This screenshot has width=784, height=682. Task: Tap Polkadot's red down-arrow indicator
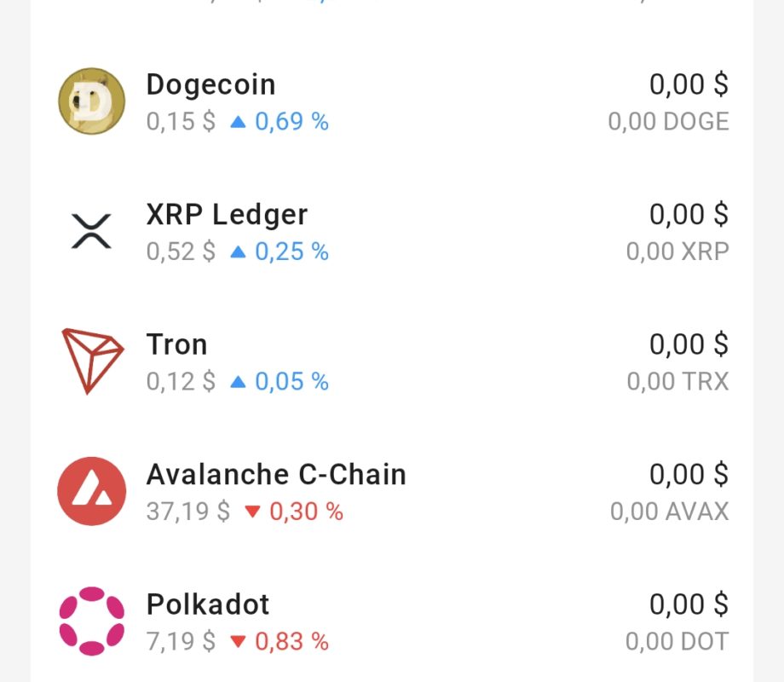point(238,641)
